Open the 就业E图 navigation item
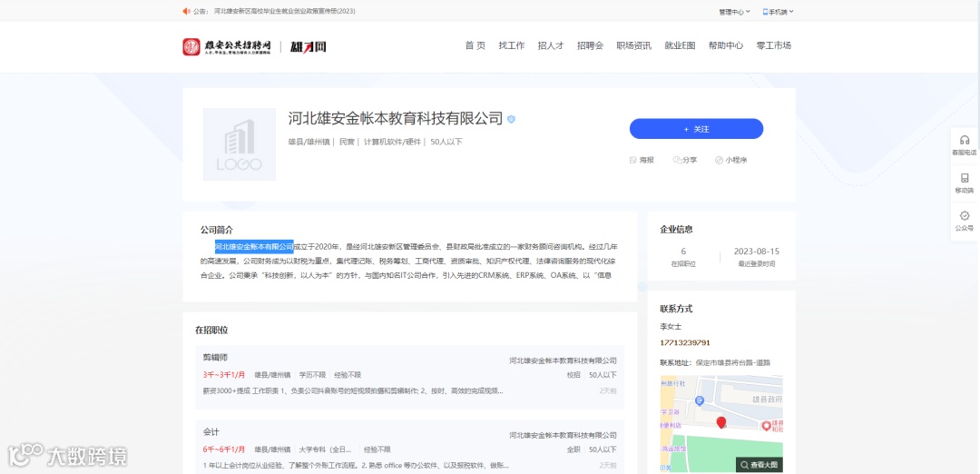Screen dimensions: 980x474 point(680,45)
